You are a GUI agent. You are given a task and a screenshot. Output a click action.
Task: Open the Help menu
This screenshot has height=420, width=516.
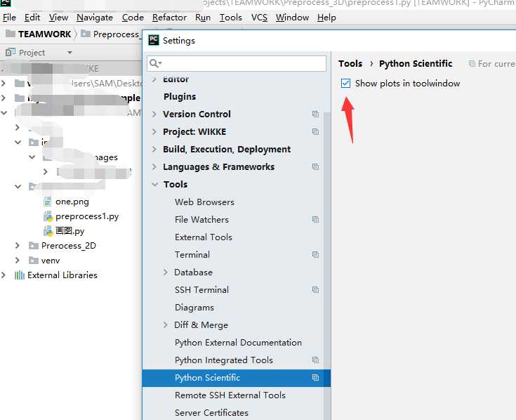pos(326,18)
